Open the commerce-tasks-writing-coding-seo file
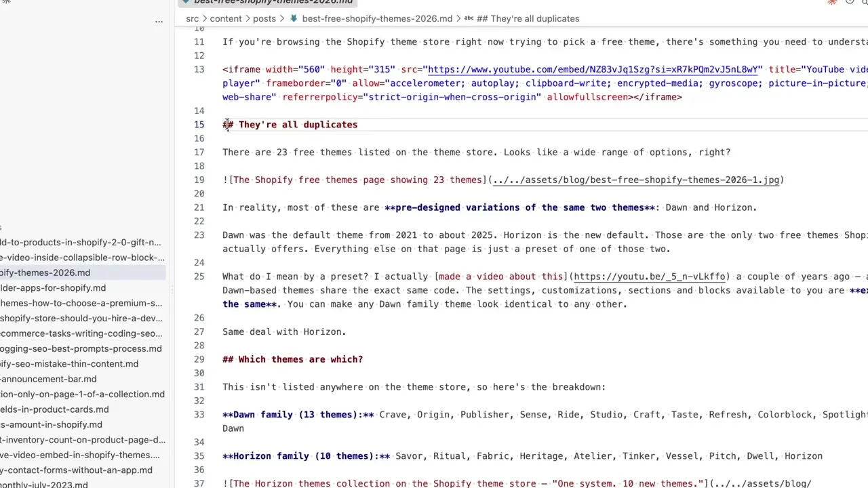This screenshot has height=488, width=868. click(81, 333)
